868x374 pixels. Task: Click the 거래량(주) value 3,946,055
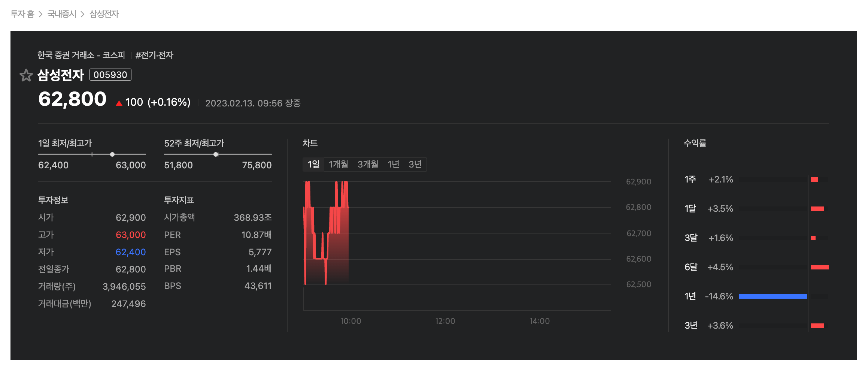coord(124,287)
